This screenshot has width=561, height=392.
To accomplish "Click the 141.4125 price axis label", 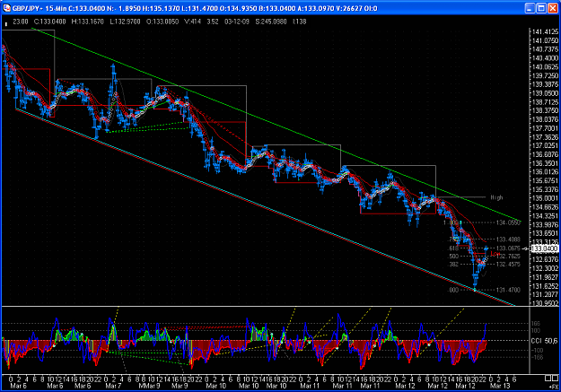I will [x=545, y=31].
